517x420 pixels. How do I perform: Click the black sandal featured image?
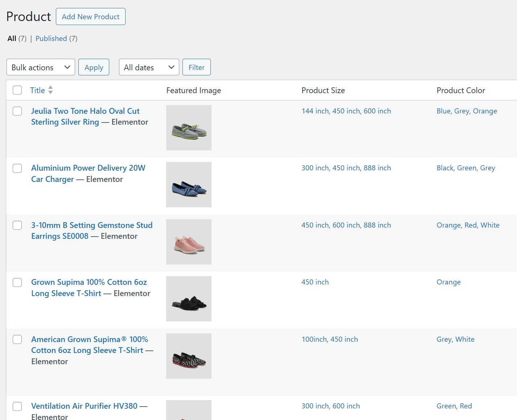tap(189, 299)
